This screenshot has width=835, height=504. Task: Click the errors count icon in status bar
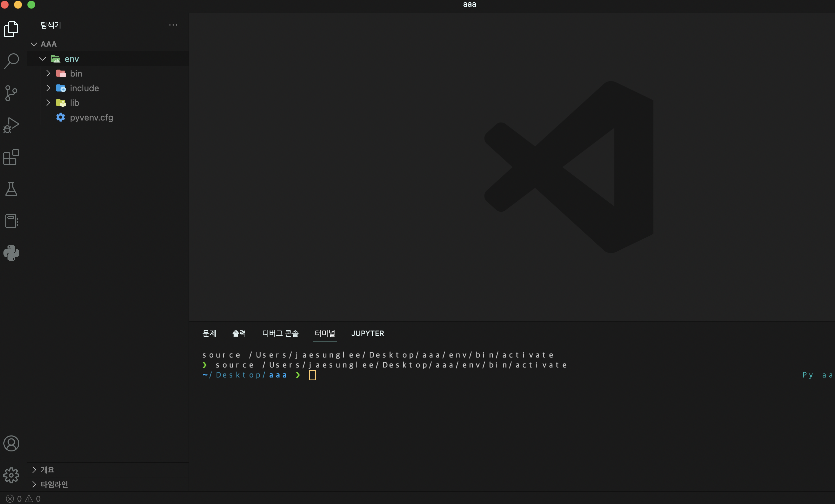10,499
